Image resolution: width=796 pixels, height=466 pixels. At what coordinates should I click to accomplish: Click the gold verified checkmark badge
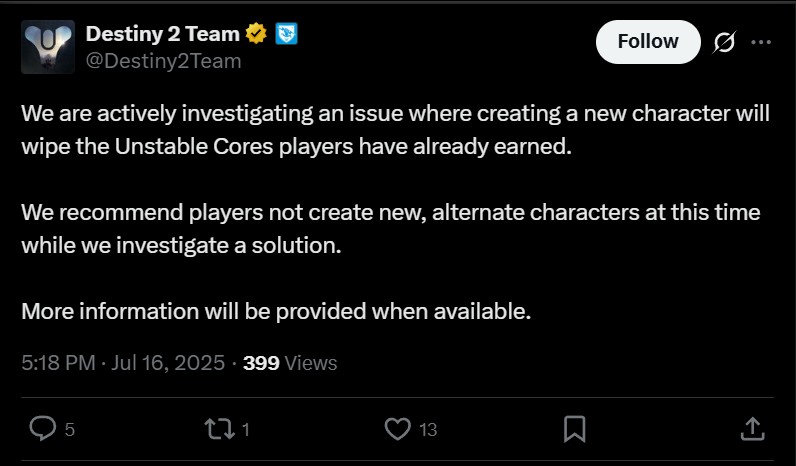tap(256, 34)
